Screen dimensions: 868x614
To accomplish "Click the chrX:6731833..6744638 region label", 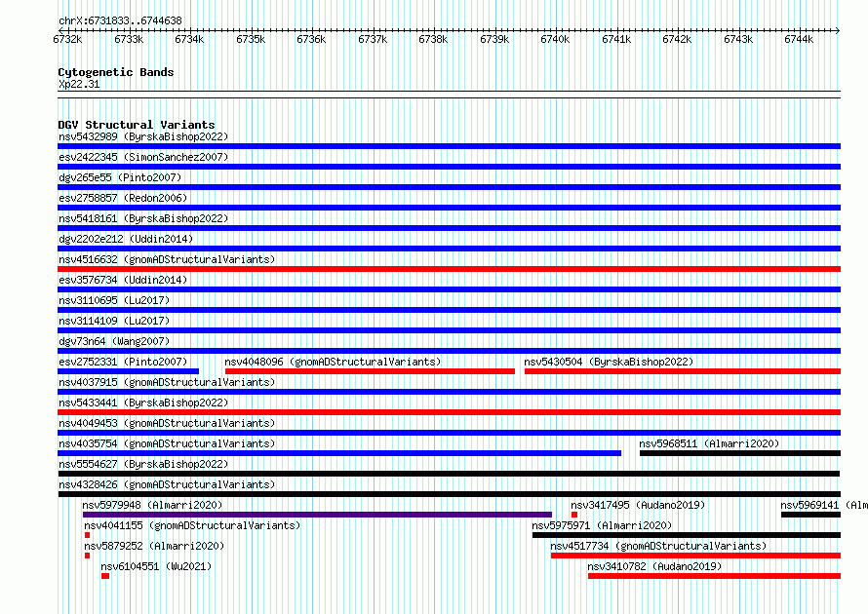I will [x=120, y=20].
